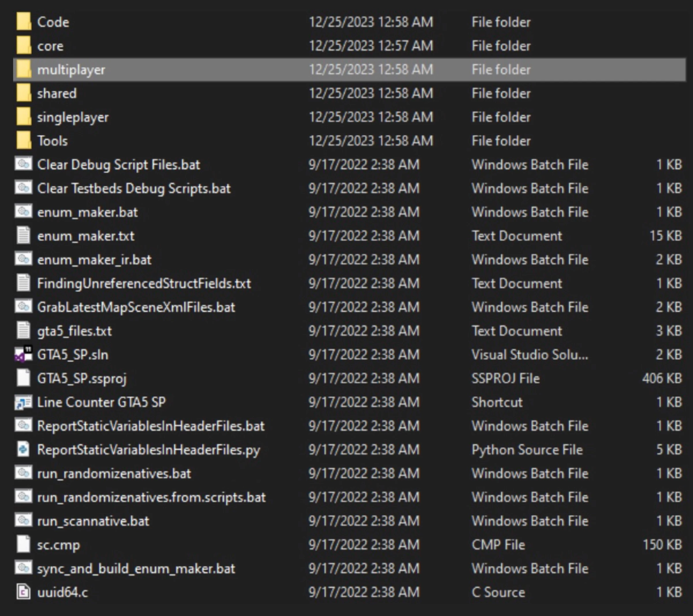Select the Clear Testbeds Debug Scripts.bat icon
The height and width of the screenshot is (616, 693).
(23, 188)
